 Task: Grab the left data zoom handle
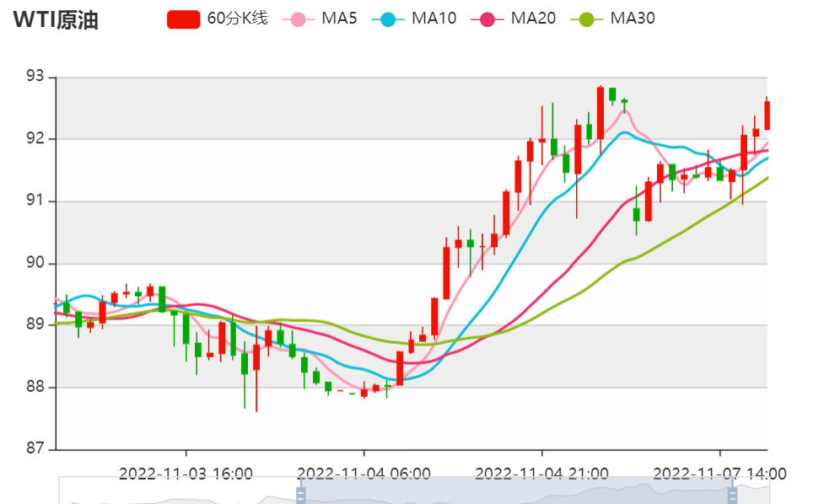301,495
